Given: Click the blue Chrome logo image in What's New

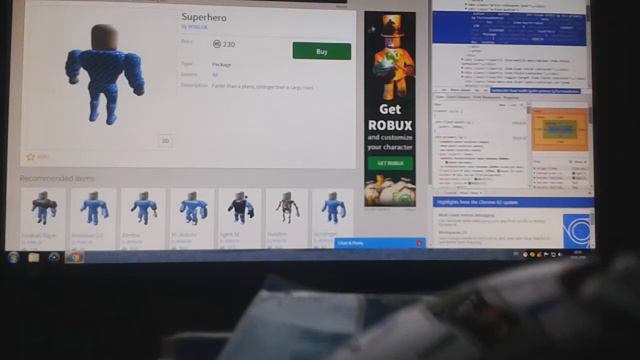Looking at the screenshot, I should [576, 231].
